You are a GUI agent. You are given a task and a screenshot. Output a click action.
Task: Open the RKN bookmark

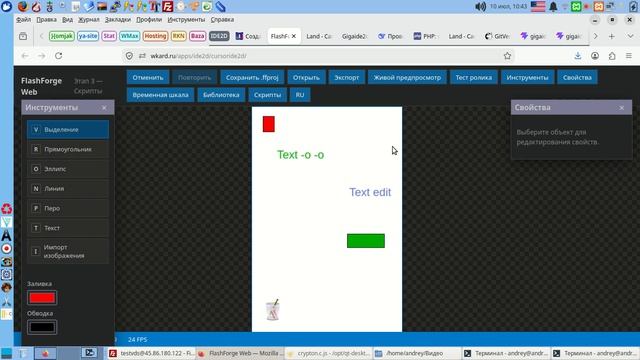[x=178, y=36]
